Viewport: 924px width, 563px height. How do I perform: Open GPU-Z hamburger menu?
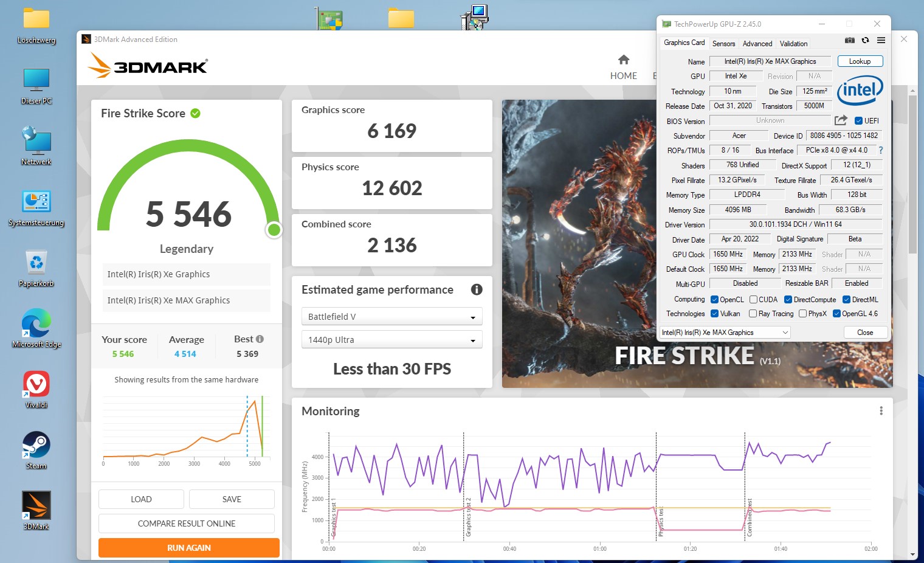pos(881,40)
